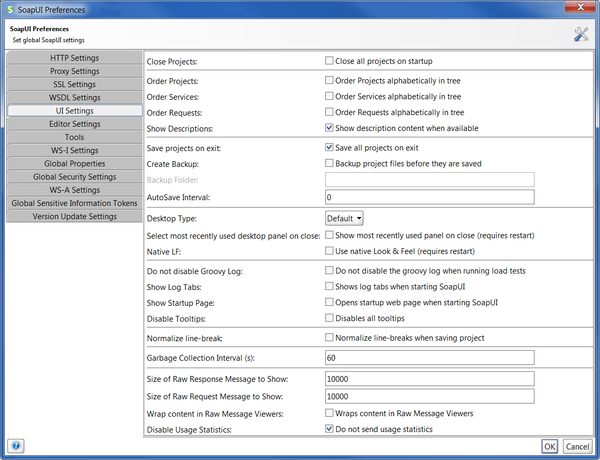The image size is (600, 460).
Task: Toggle Show description content when available
Action: pyautogui.click(x=330, y=128)
